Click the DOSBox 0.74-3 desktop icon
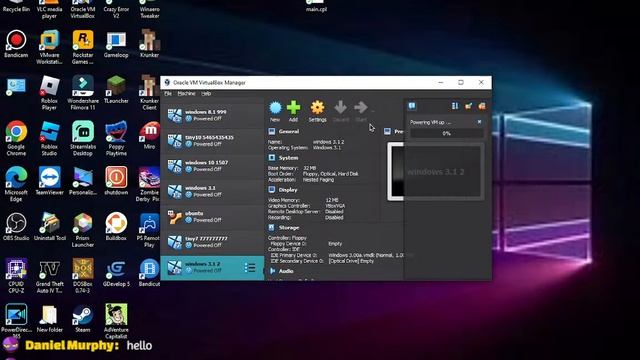The width and height of the screenshot is (640, 360). pos(83,276)
